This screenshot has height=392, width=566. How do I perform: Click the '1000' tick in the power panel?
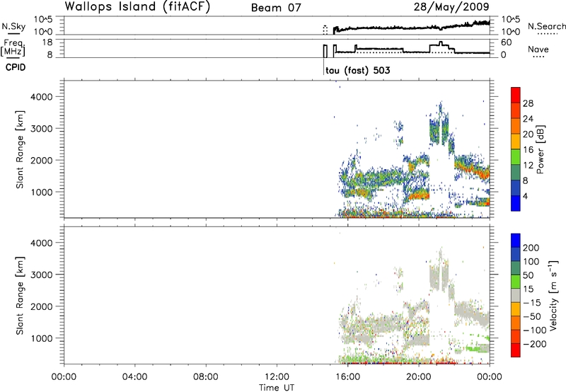point(42,192)
